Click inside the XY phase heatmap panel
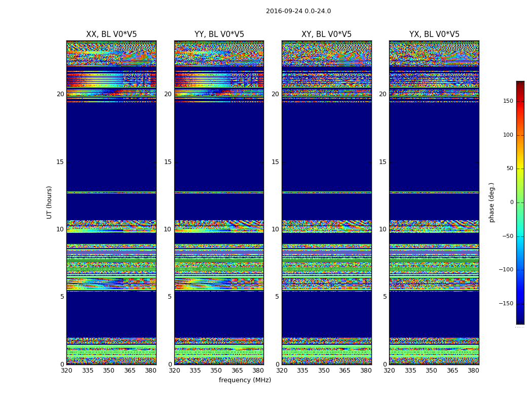Screen dimensions: 532x405 (327, 202)
